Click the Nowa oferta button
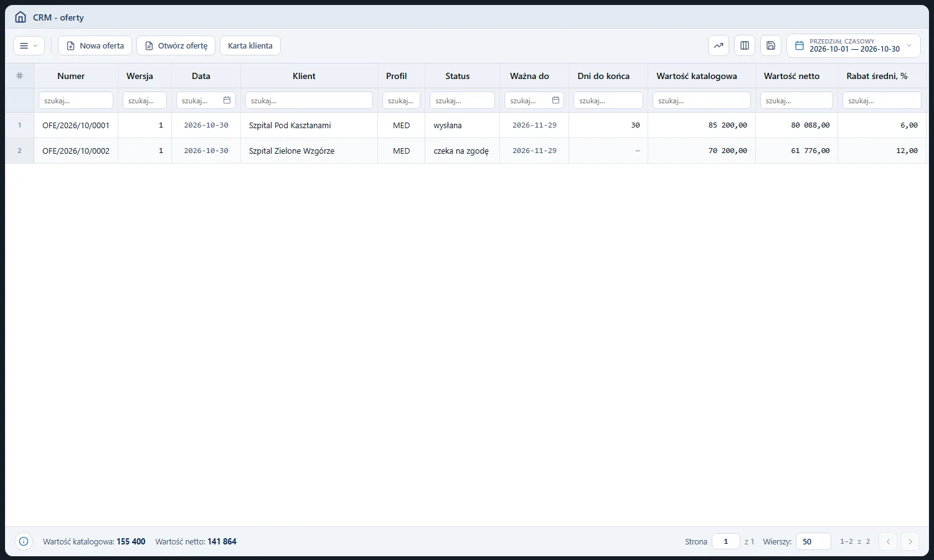This screenshot has height=560, width=934. (95, 45)
